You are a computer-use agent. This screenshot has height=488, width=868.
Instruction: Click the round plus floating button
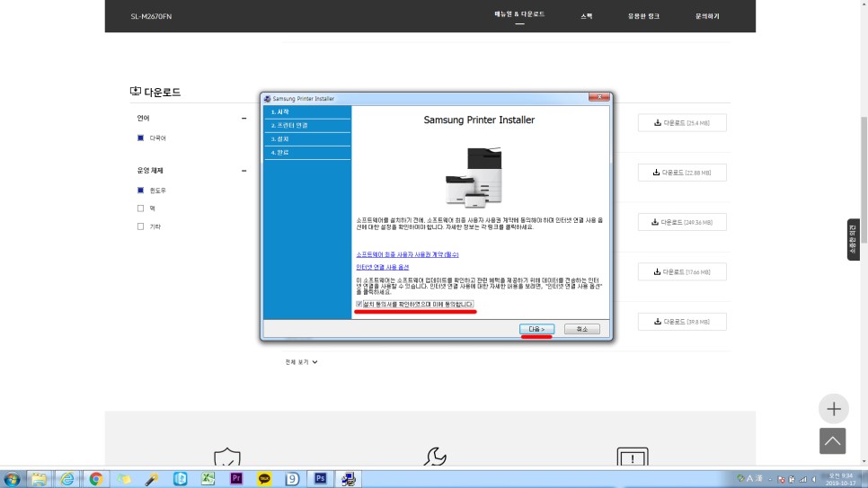tap(834, 409)
